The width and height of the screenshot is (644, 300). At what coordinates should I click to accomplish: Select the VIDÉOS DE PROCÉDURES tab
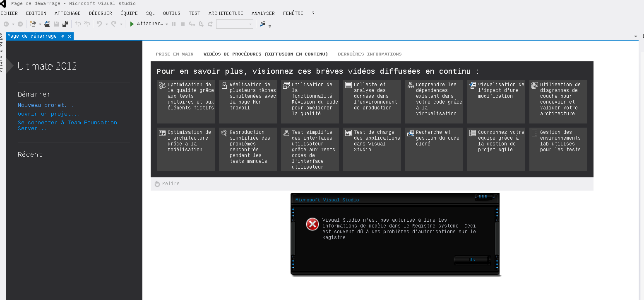pos(266,54)
